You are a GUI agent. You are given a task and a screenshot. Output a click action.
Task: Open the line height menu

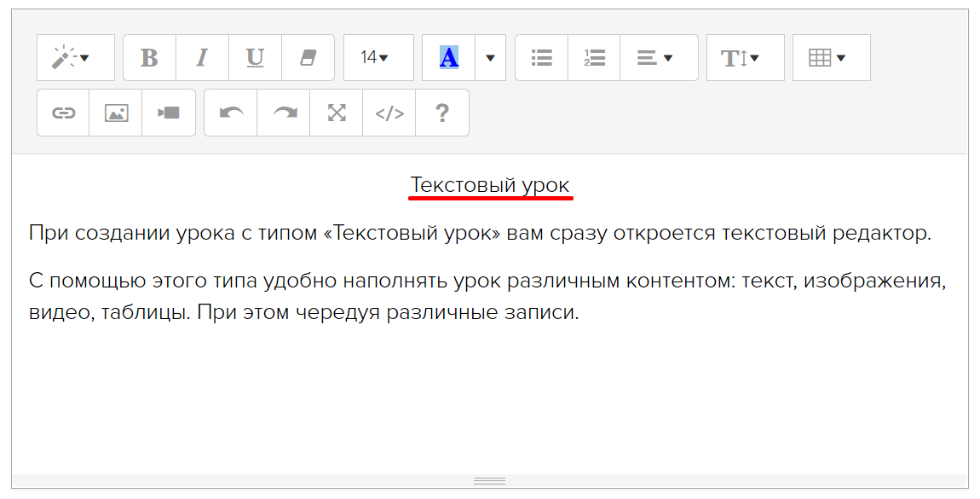[x=745, y=58]
